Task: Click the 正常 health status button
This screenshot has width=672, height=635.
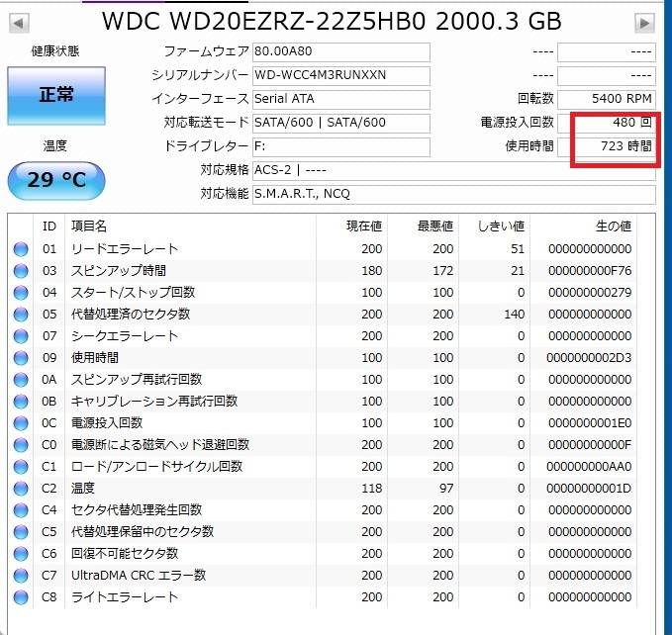Action: pyautogui.click(x=56, y=96)
